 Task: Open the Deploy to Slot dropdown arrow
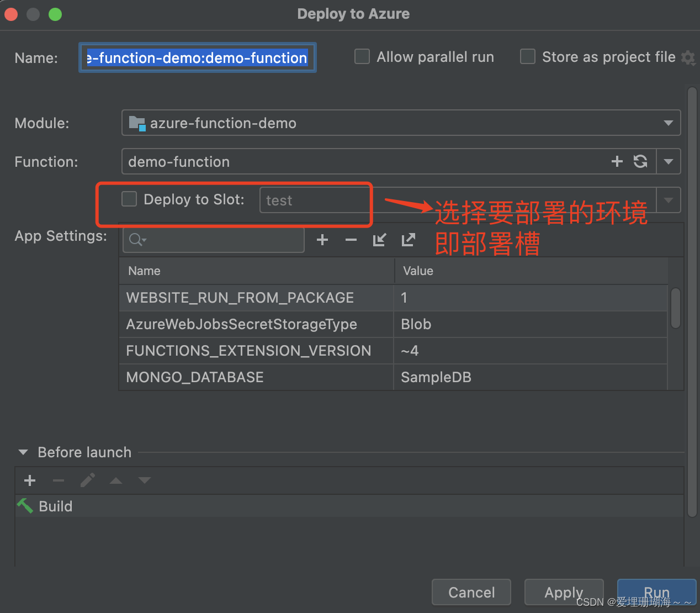tap(669, 200)
